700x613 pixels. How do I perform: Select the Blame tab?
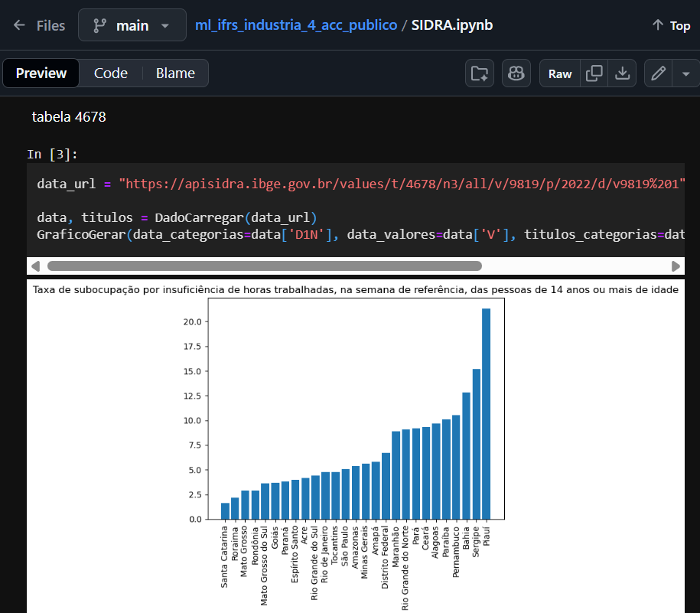pyautogui.click(x=175, y=73)
